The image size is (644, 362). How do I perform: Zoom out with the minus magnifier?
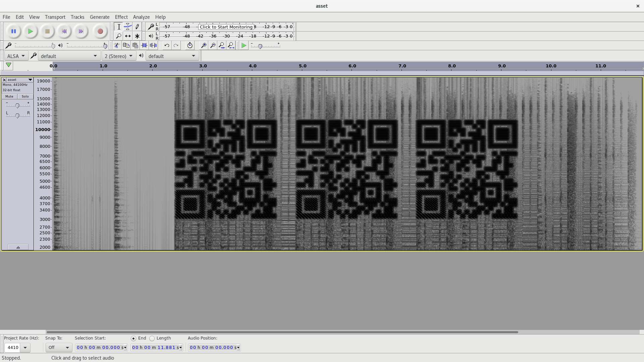213,45
